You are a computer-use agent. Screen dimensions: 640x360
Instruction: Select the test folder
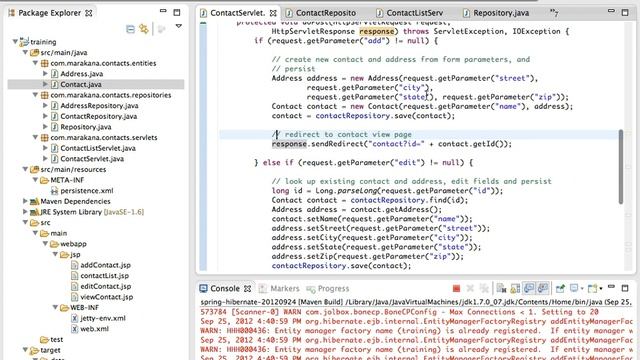[56, 339]
